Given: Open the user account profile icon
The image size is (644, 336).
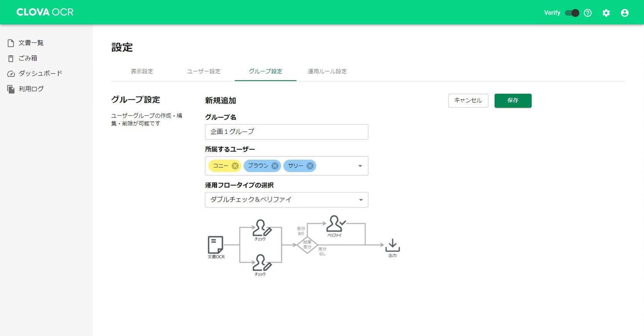Looking at the screenshot, I should click(x=625, y=13).
